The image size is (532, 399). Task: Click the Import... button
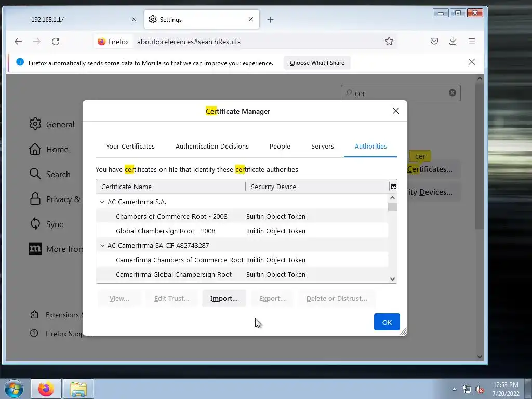[224, 298]
